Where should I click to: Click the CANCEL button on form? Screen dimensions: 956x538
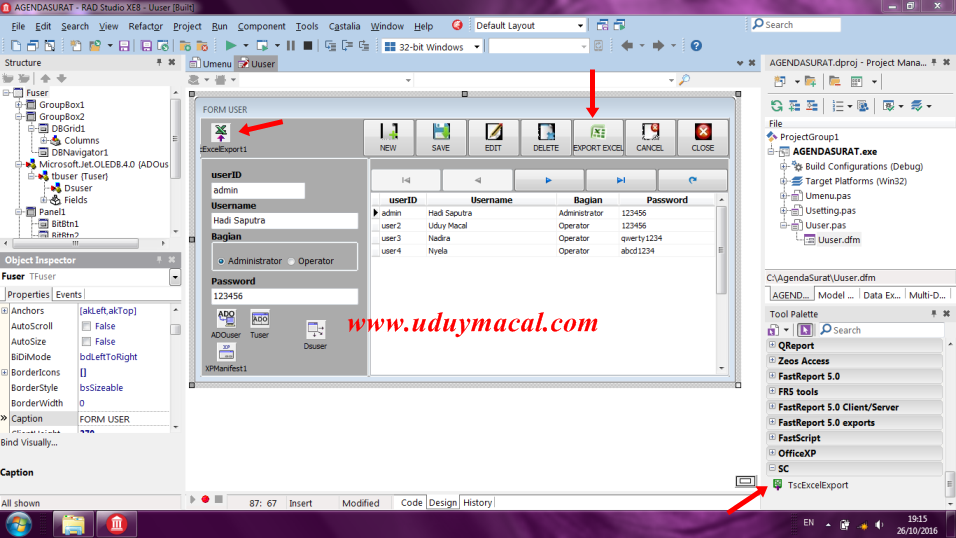650,137
